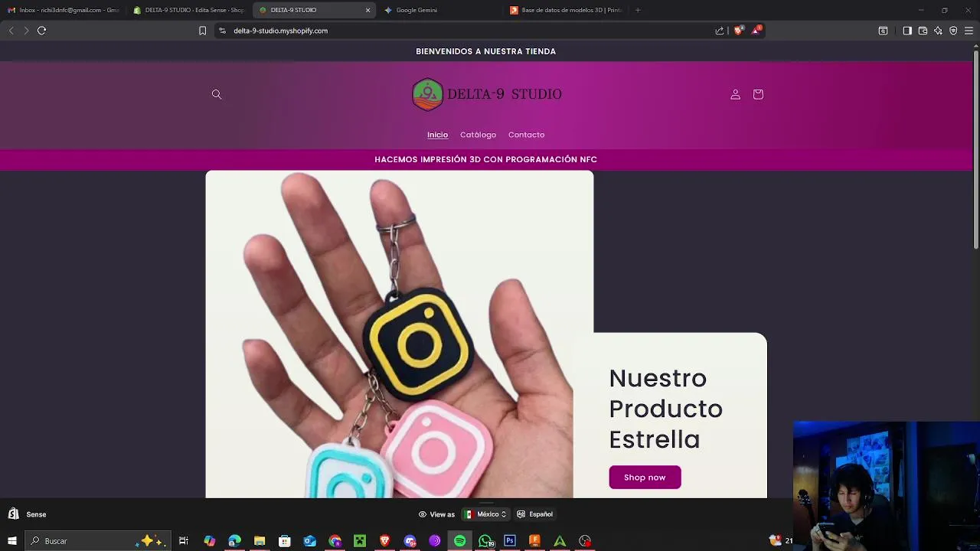This screenshot has height=551, width=980.
Task: Open the account login icon in store header
Action: coord(735,94)
